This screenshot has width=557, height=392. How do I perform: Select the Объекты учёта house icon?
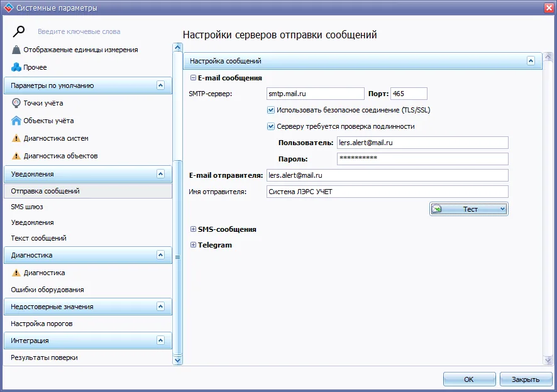[16, 121]
